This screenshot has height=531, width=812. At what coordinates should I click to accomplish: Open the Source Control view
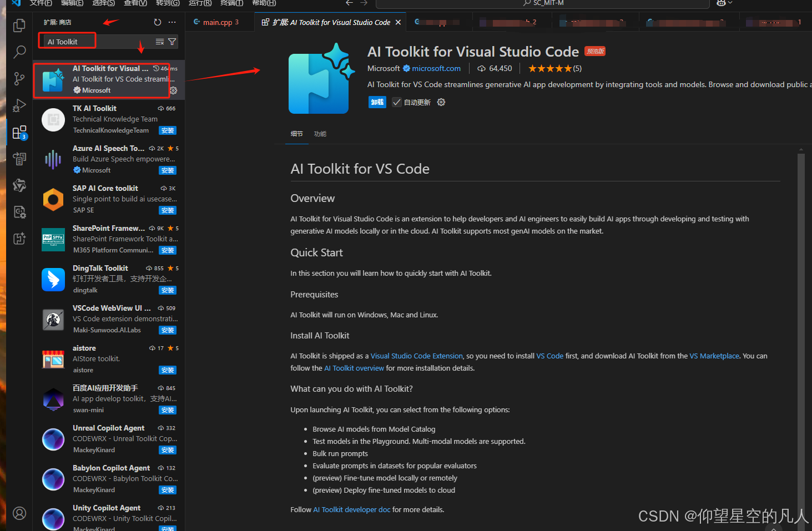pyautogui.click(x=19, y=79)
